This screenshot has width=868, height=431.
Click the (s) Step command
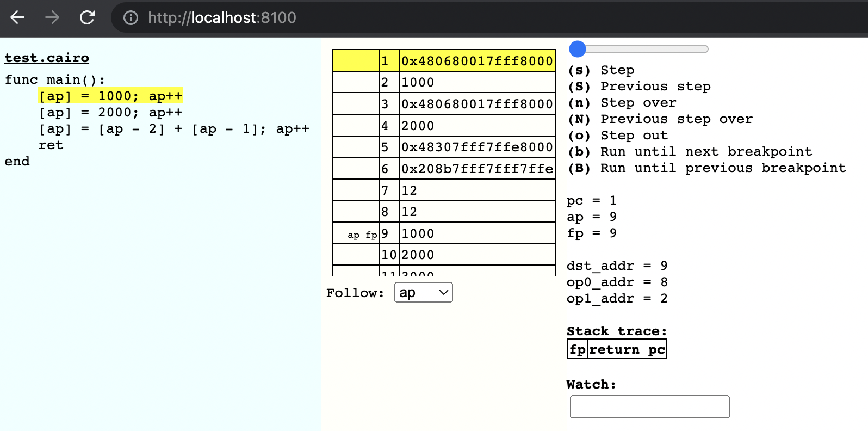coord(601,70)
